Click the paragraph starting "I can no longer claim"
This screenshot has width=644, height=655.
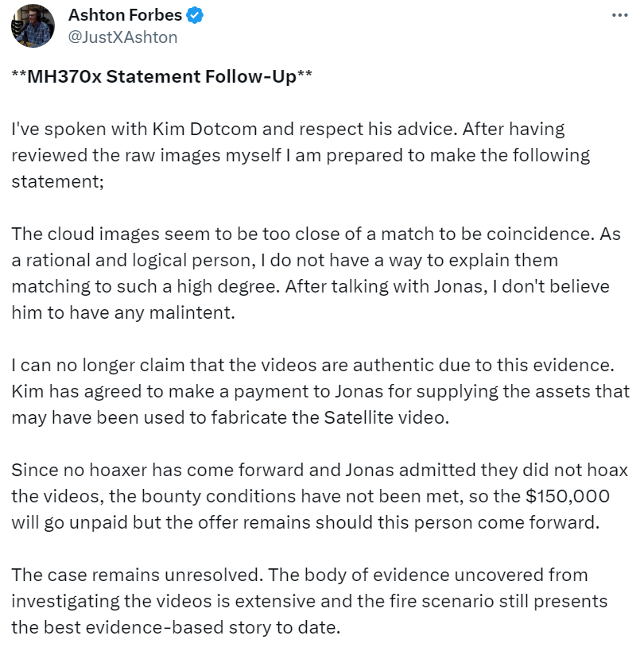pos(320,390)
